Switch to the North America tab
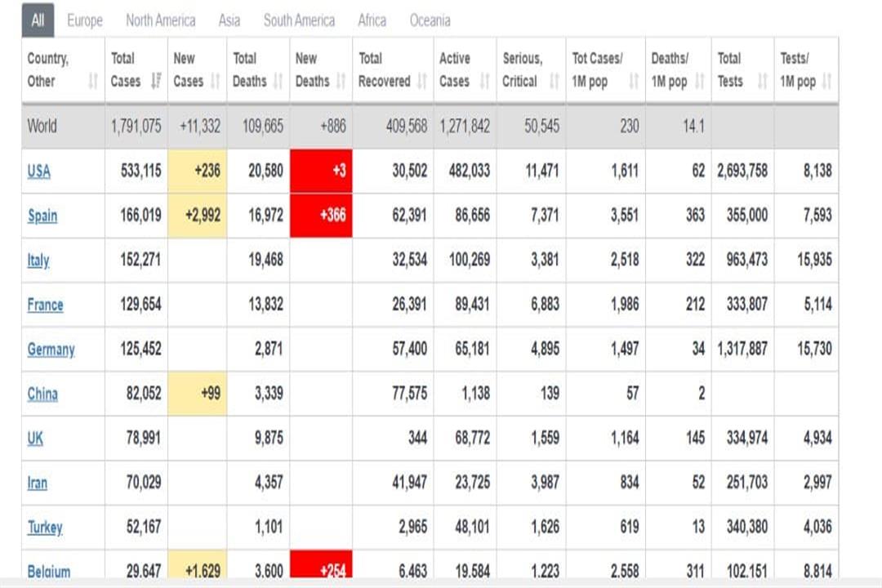This screenshot has width=882, height=588. [x=160, y=20]
